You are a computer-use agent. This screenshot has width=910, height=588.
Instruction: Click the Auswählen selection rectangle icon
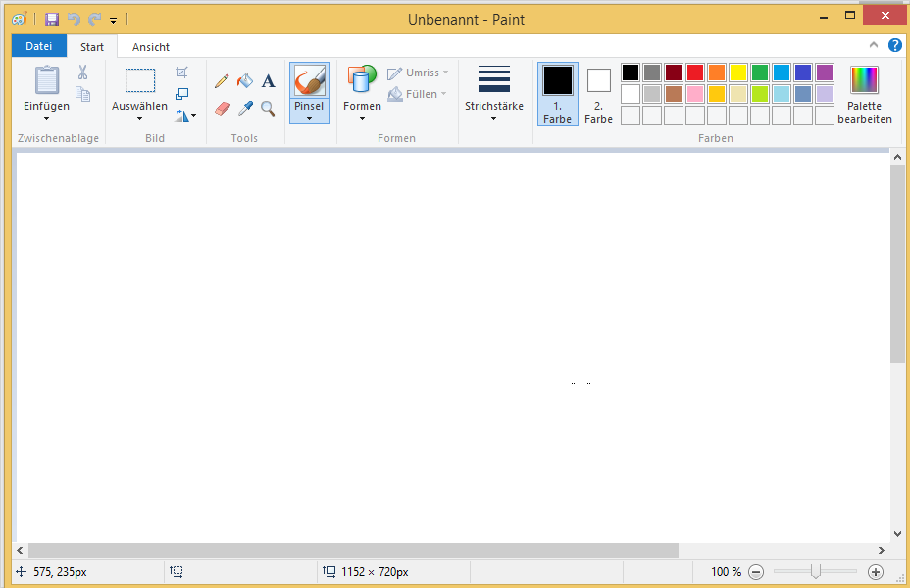[x=140, y=80]
